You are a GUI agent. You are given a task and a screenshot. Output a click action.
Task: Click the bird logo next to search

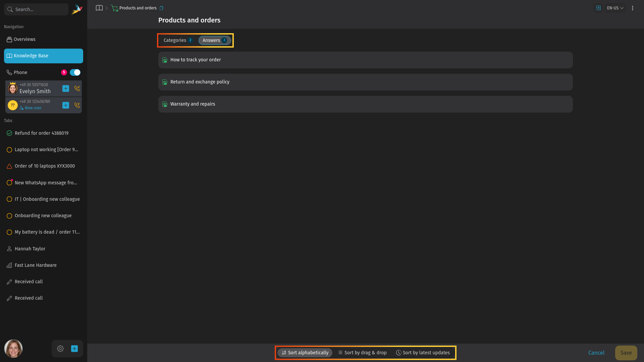click(x=77, y=9)
